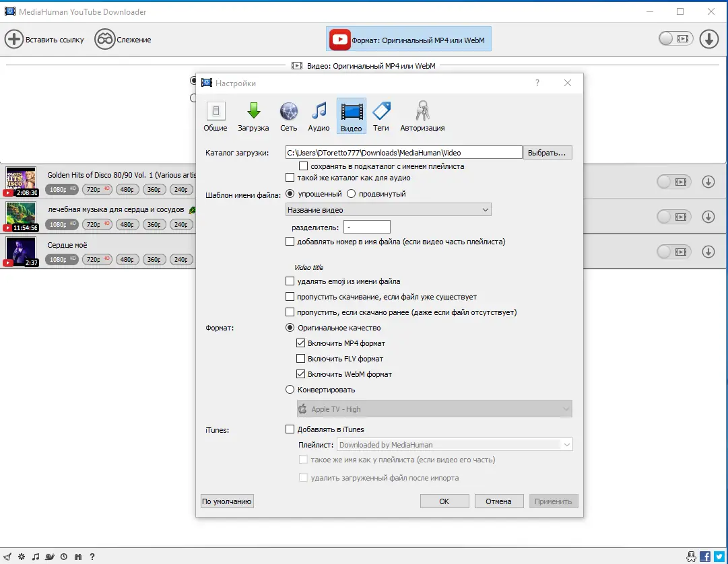This screenshot has height=564, width=728.
Task: Check удалять emoji из имени файла
Action: pos(290,281)
